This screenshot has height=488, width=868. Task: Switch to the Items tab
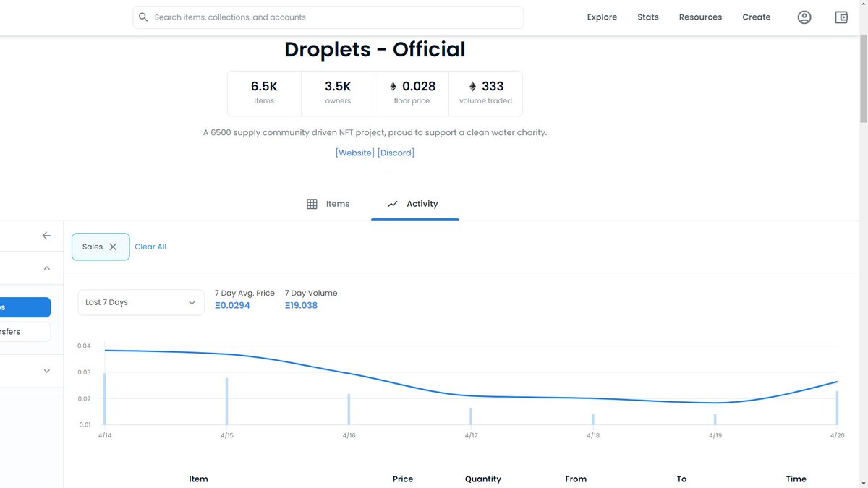(328, 204)
